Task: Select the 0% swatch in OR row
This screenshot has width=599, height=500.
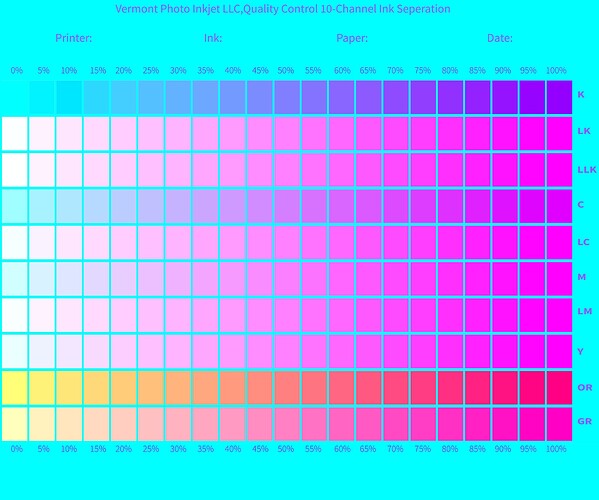Action: point(15,388)
